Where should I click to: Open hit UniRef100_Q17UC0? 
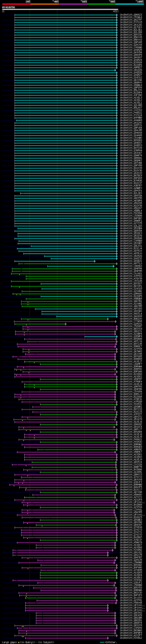pyautogui.click(x=131, y=27)
